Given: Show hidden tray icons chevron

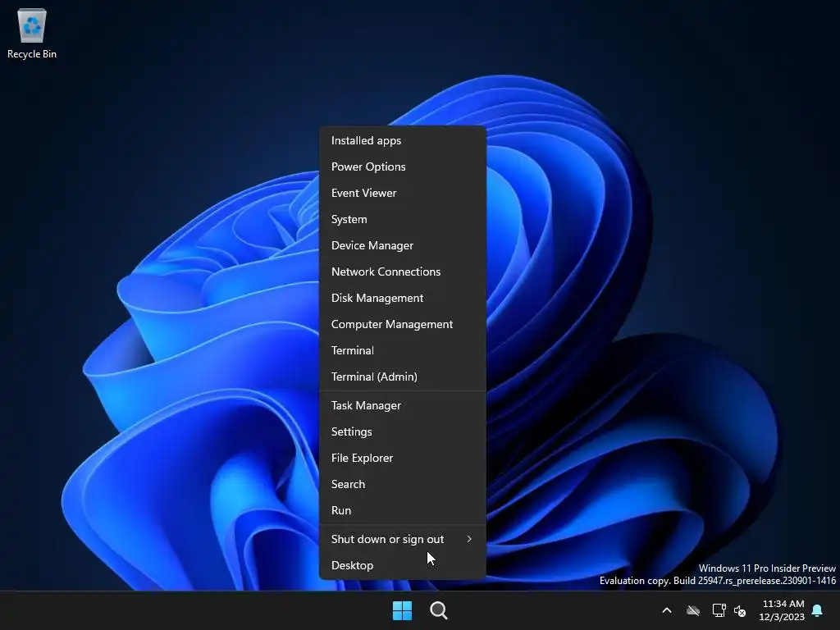Looking at the screenshot, I should pos(667,610).
